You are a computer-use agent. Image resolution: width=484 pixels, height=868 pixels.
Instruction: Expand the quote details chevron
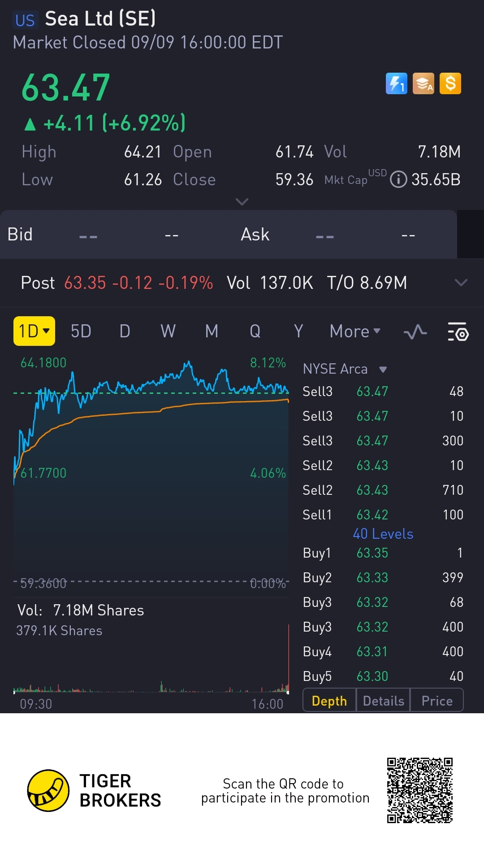point(242,202)
